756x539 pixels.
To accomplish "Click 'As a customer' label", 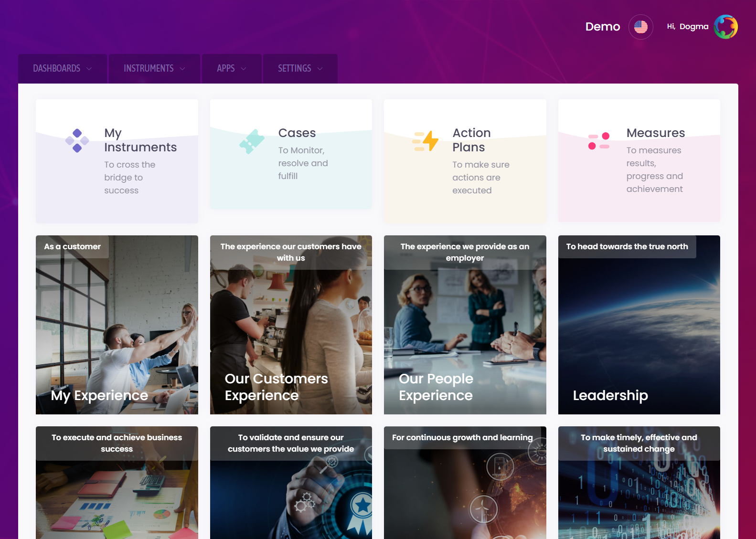I will 72,247.
